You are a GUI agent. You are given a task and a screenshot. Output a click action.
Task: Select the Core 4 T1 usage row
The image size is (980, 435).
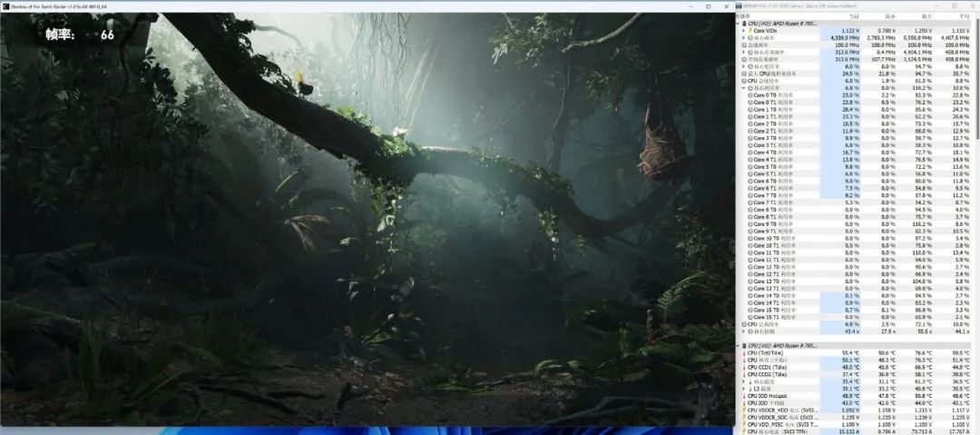tap(855, 160)
